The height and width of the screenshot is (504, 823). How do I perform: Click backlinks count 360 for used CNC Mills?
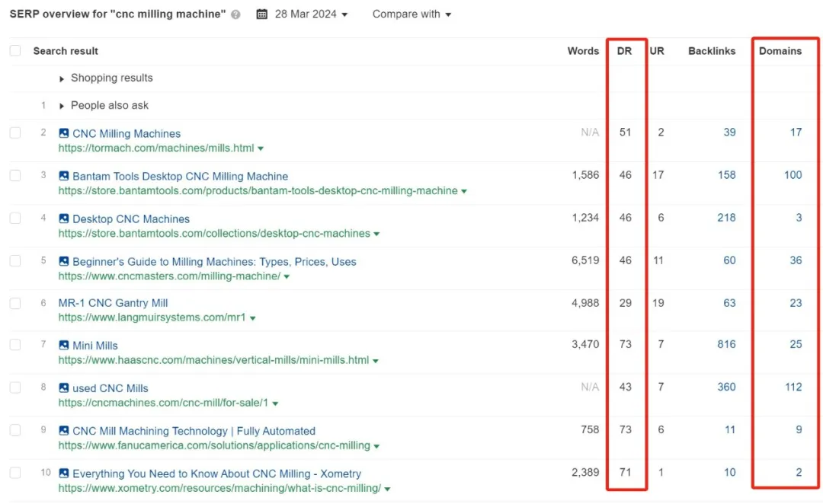click(726, 387)
